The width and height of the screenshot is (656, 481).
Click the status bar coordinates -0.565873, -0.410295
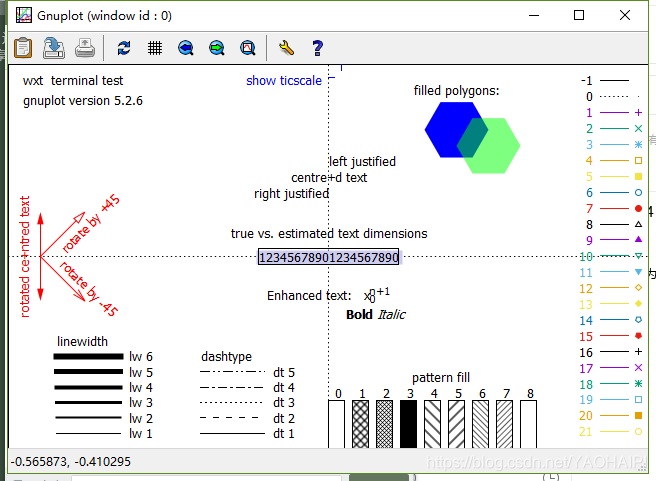(x=71, y=462)
